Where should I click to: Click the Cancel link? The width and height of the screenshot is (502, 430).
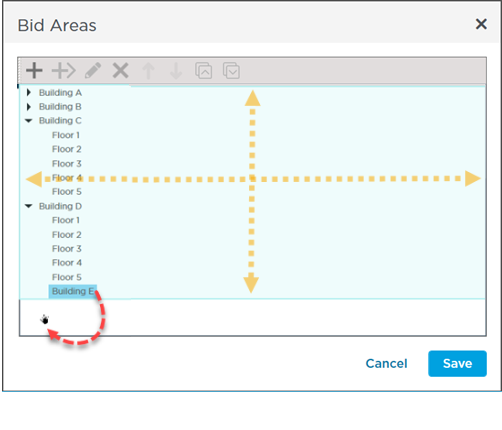(386, 363)
